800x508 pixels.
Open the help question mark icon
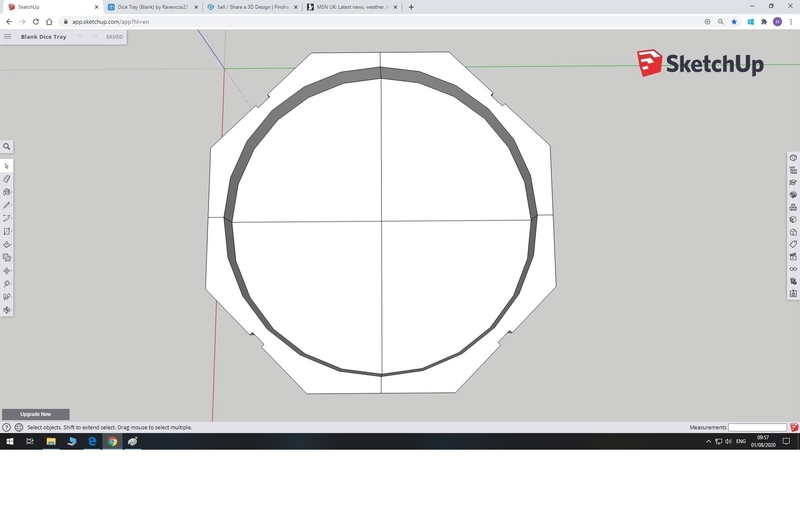[6, 427]
